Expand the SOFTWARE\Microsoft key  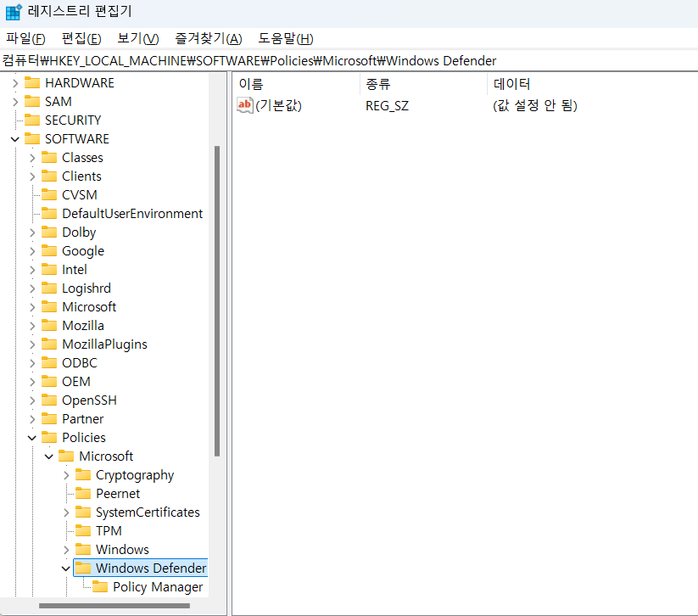click(x=32, y=307)
